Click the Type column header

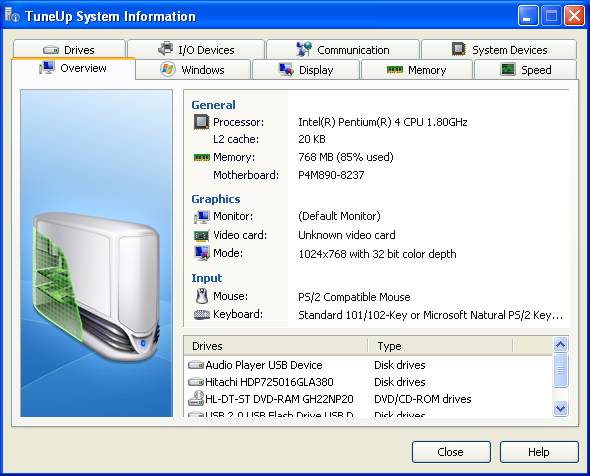point(441,346)
